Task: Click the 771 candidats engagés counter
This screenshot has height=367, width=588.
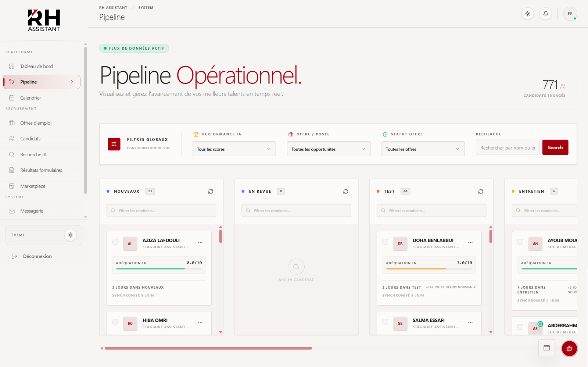Action: [x=550, y=85]
